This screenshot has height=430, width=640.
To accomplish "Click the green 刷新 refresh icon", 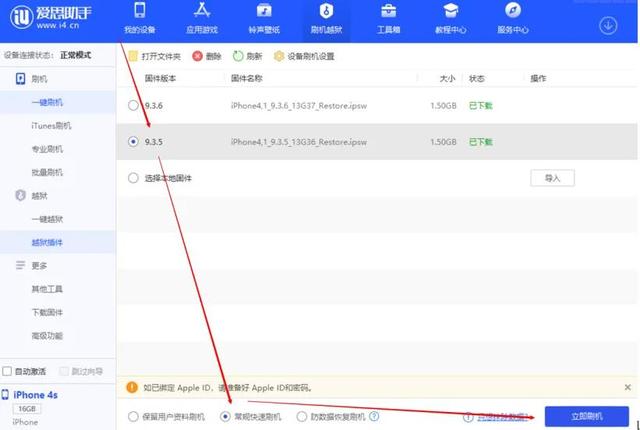I will click(238, 56).
